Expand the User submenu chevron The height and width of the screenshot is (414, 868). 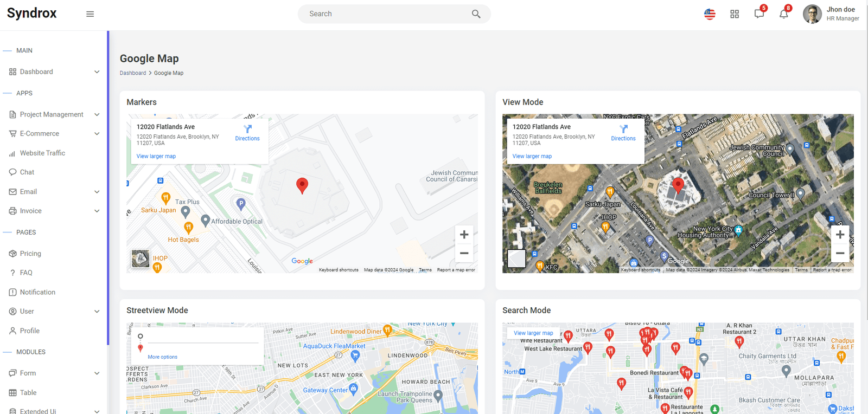(97, 312)
